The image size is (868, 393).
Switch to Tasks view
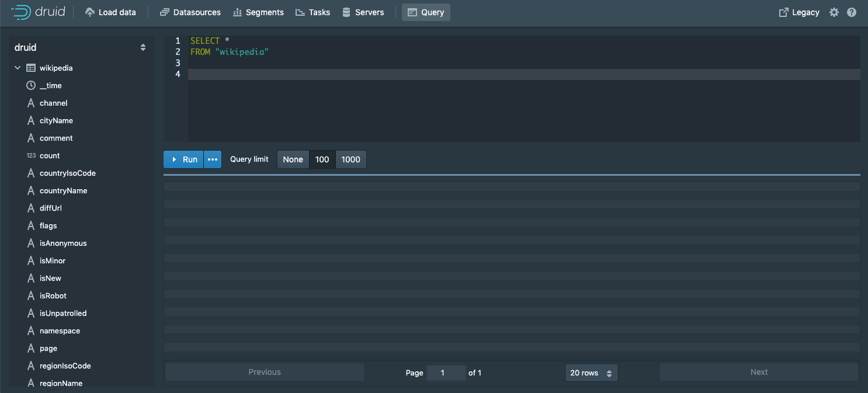click(313, 12)
